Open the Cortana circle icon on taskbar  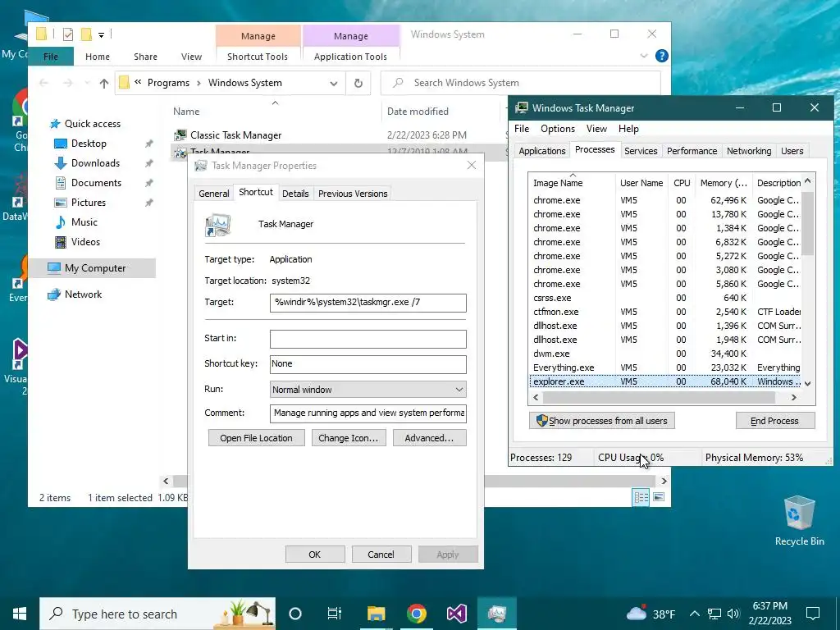click(x=295, y=614)
